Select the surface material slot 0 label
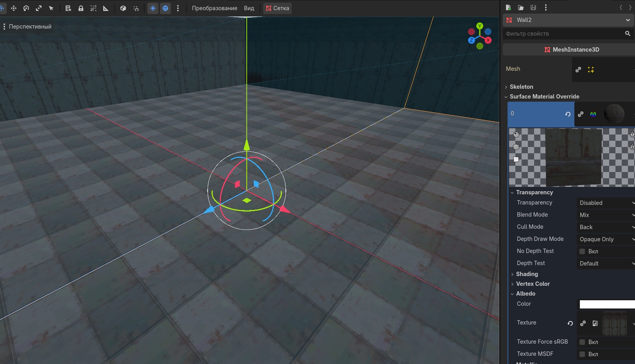 tap(512, 113)
